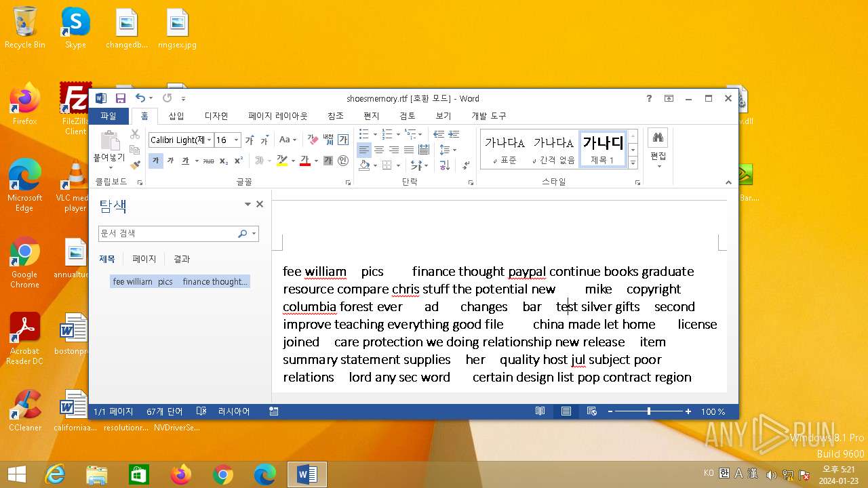Image resolution: width=868 pixels, height=488 pixels.
Task: Click the 러시아어 language indicator
Action: click(234, 411)
